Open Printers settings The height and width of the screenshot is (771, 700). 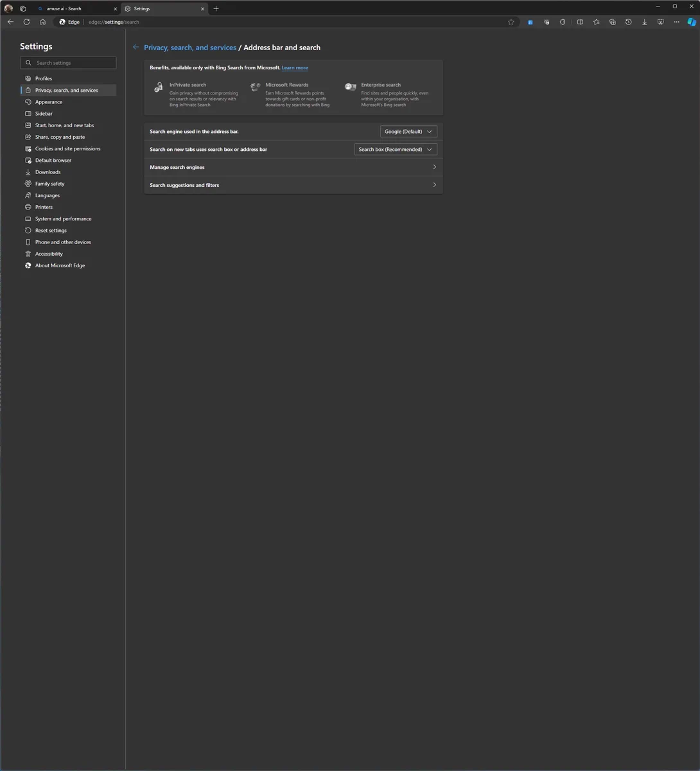click(68, 207)
